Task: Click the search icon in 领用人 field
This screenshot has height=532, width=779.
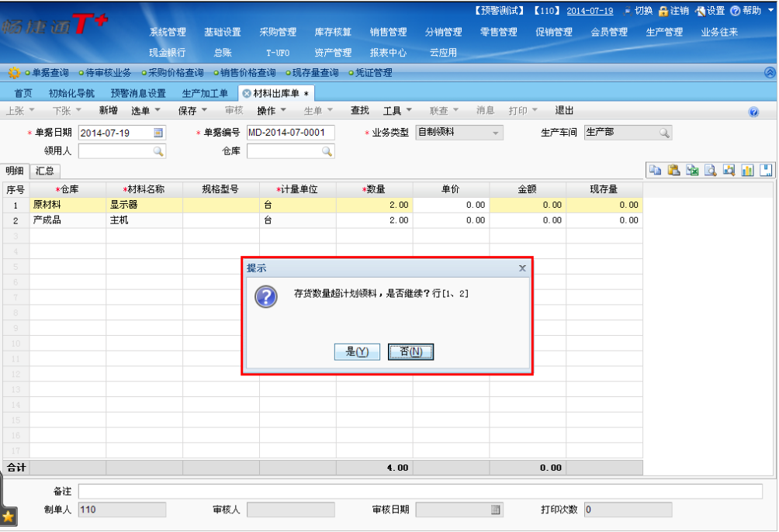Action: point(158,151)
